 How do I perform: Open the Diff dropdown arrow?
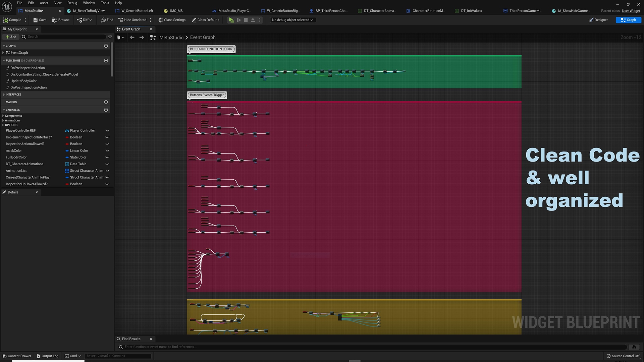(x=90, y=20)
